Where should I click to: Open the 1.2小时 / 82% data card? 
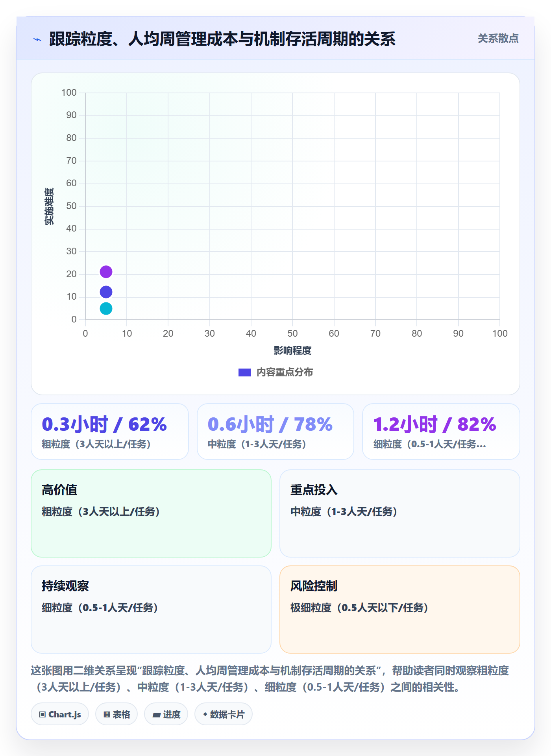[x=441, y=432]
